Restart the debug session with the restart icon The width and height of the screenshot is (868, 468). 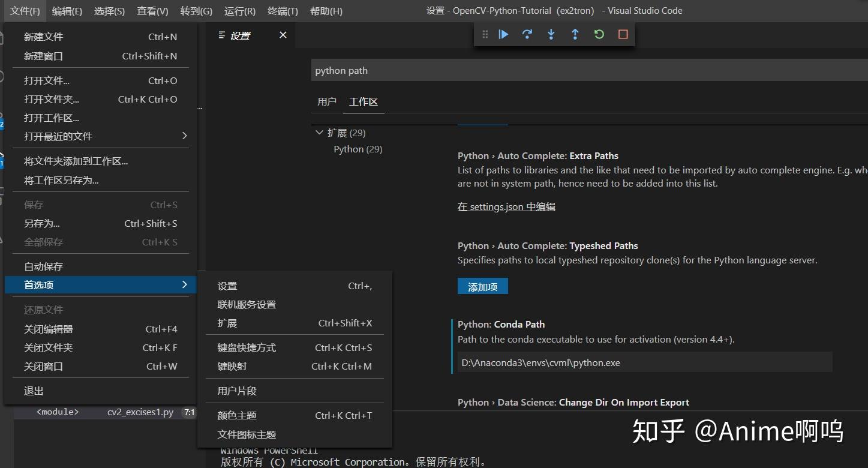click(x=598, y=34)
